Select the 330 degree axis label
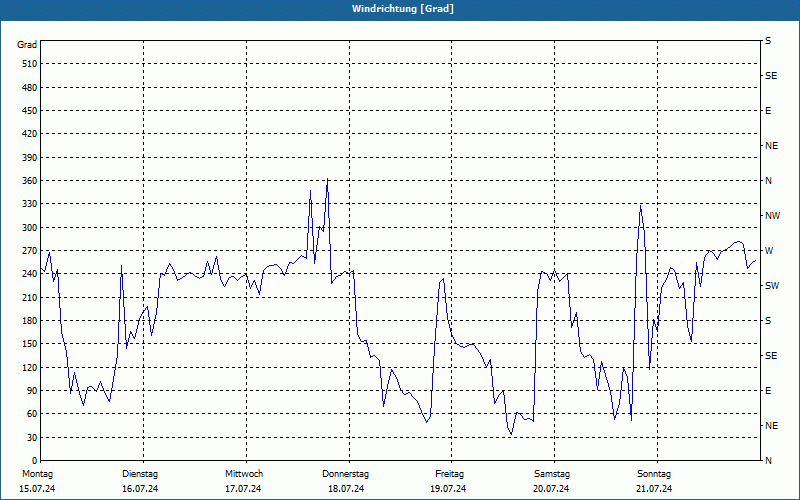The width and height of the screenshot is (800, 500). pos(30,204)
